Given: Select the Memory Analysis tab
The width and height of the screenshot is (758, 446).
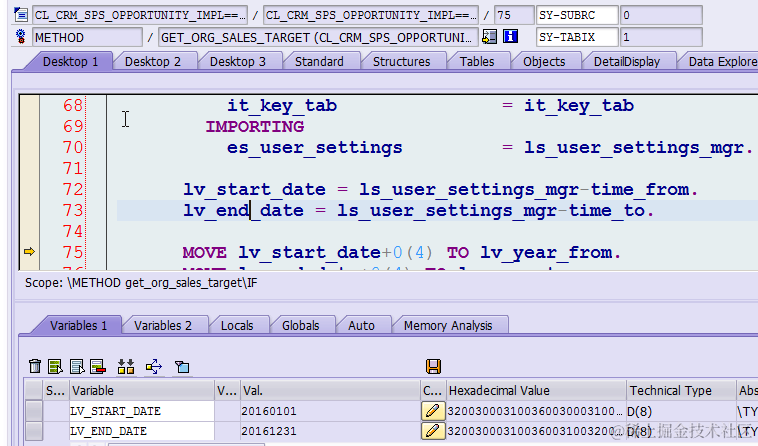Looking at the screenshot, I should pyautogui.click(x=448, y=326).
